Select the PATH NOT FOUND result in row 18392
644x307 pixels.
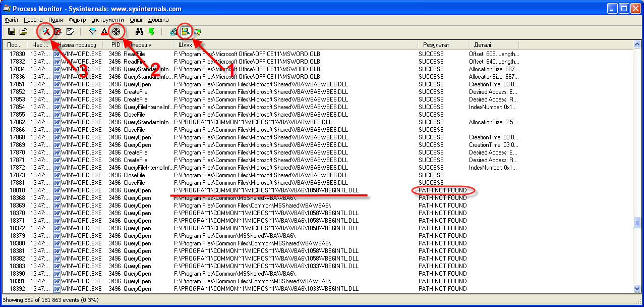pos(443,289)
